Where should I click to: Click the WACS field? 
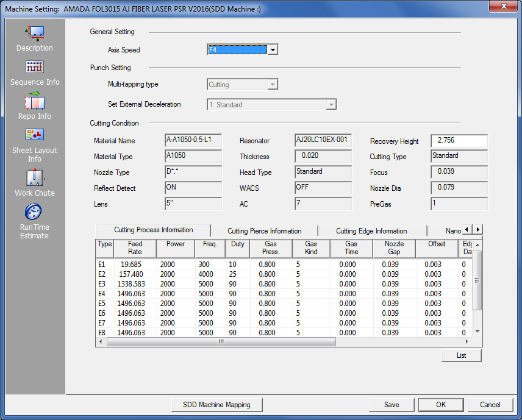(x=323, y=188)
